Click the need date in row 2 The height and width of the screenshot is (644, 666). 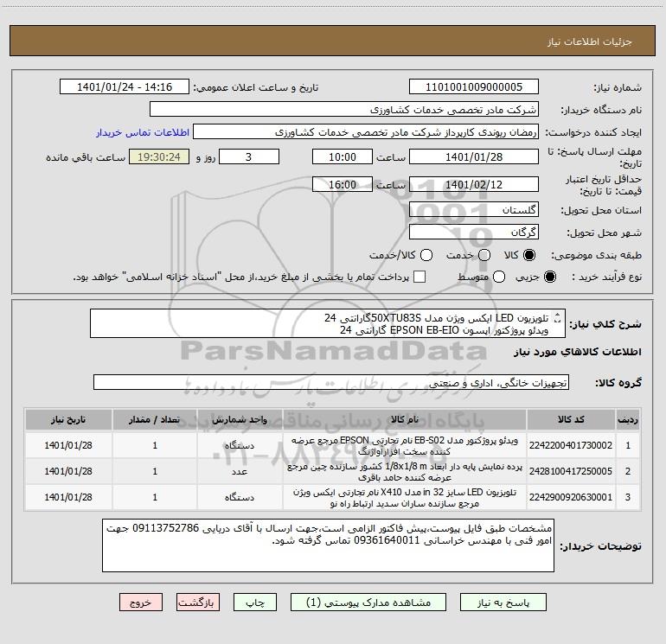coord(68,471)
